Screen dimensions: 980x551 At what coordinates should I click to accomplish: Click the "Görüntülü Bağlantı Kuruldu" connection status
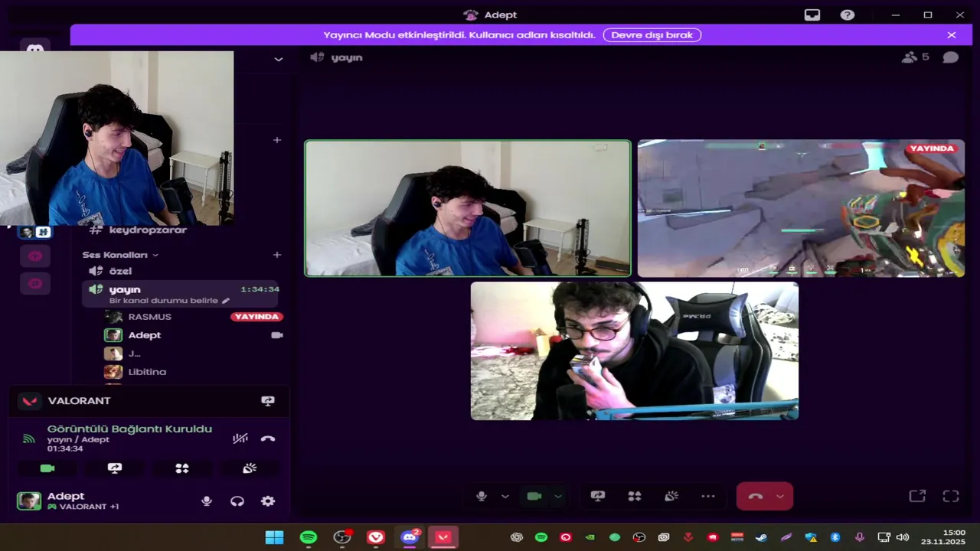coord(129,429)
